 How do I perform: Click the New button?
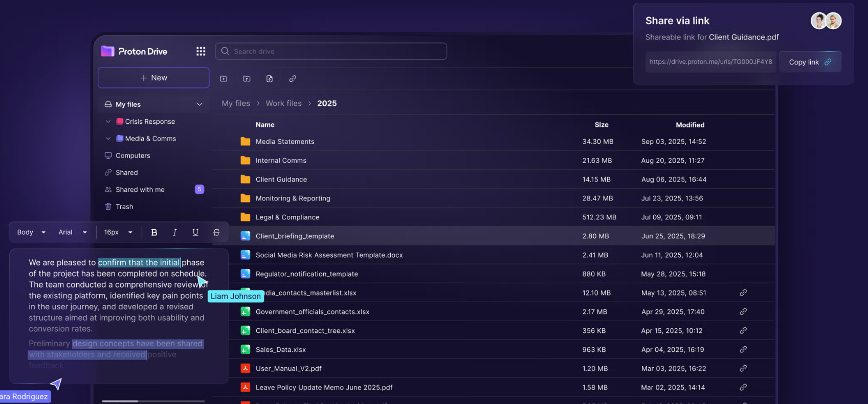tap(153, 78)
